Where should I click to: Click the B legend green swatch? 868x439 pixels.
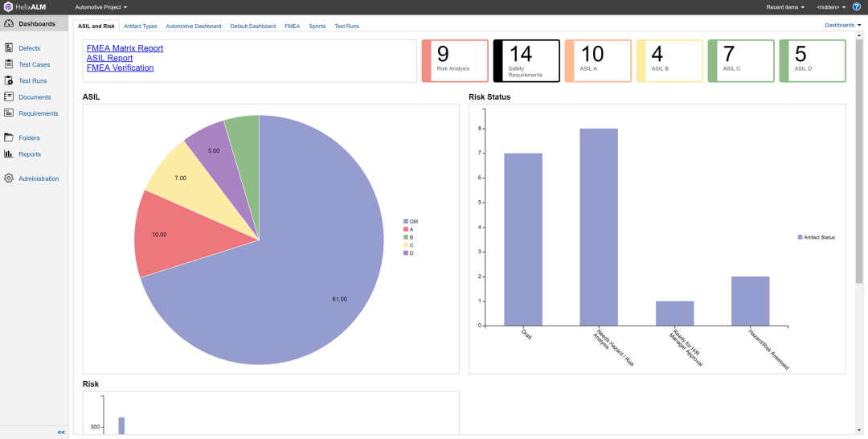[406, 237]
